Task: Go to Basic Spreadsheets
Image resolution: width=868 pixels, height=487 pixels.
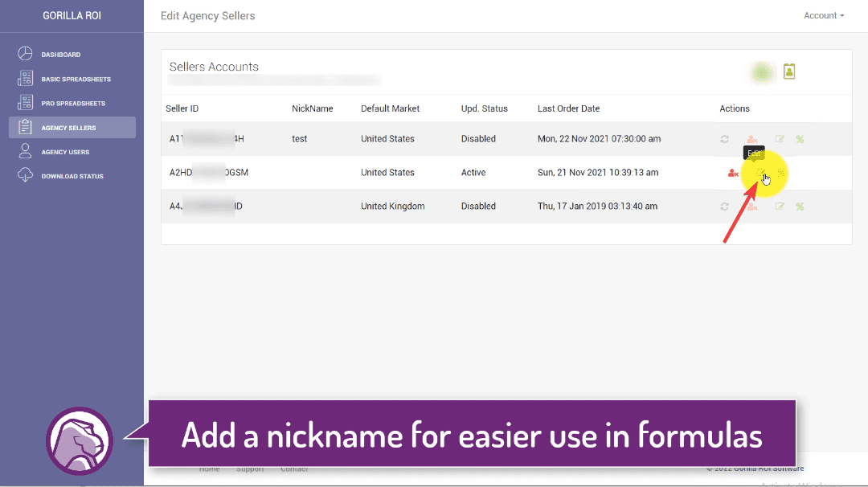Action: tap(76, 80)
